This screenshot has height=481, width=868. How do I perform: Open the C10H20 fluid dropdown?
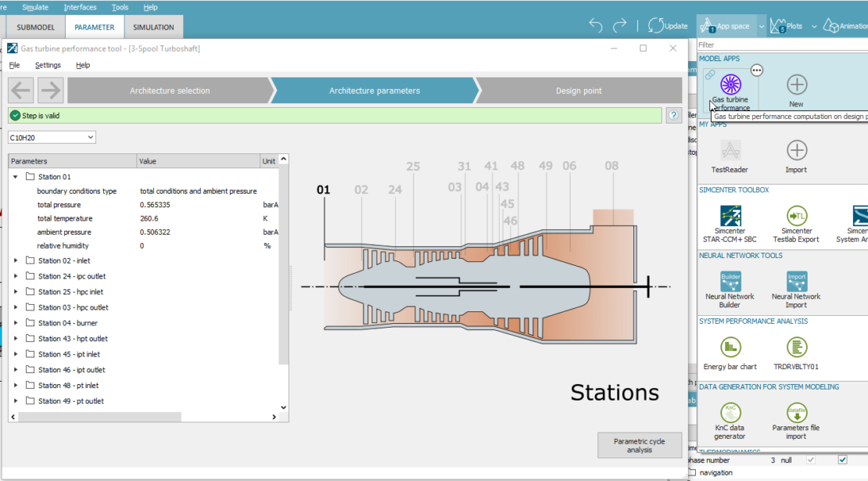pos(89,136)
